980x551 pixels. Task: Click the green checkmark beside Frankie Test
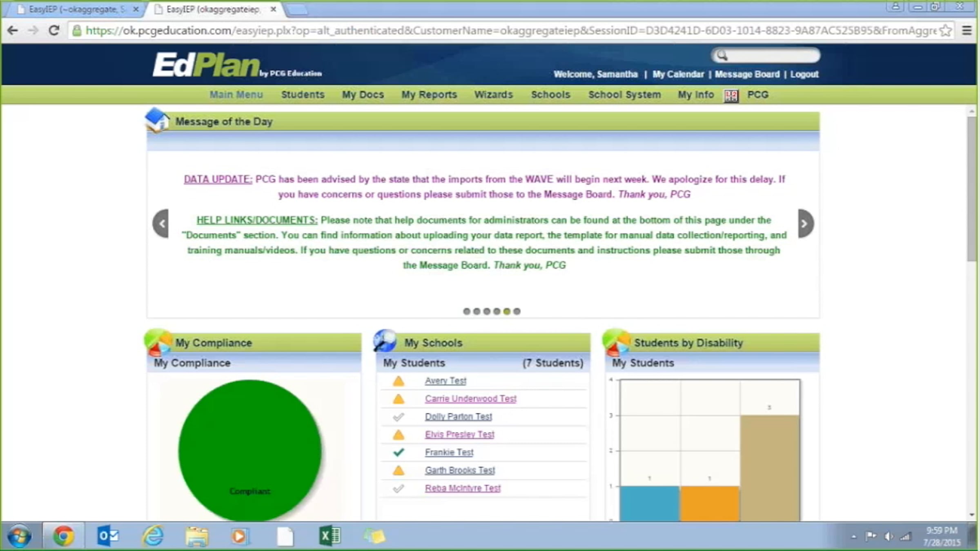pos(398,452)
